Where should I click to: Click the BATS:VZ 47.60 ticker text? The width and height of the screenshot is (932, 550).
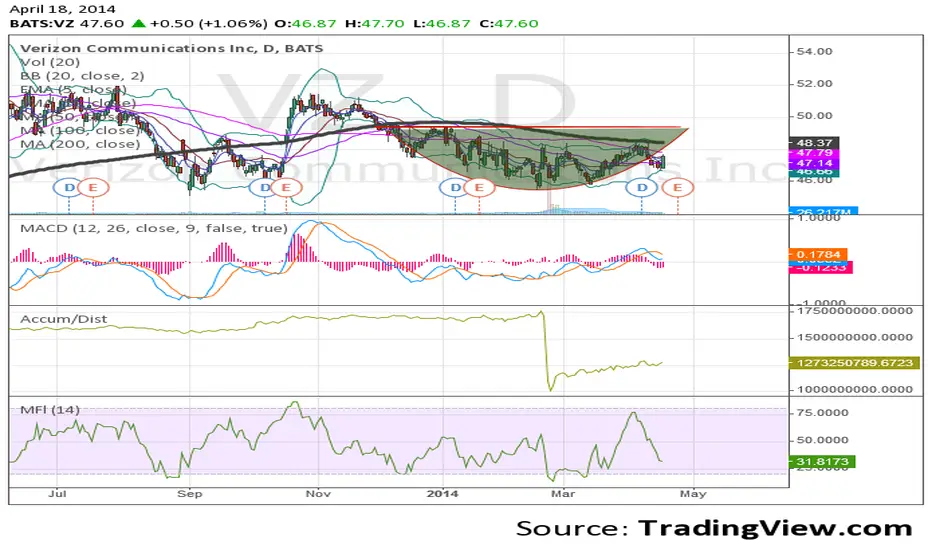(x=67, y=24)
